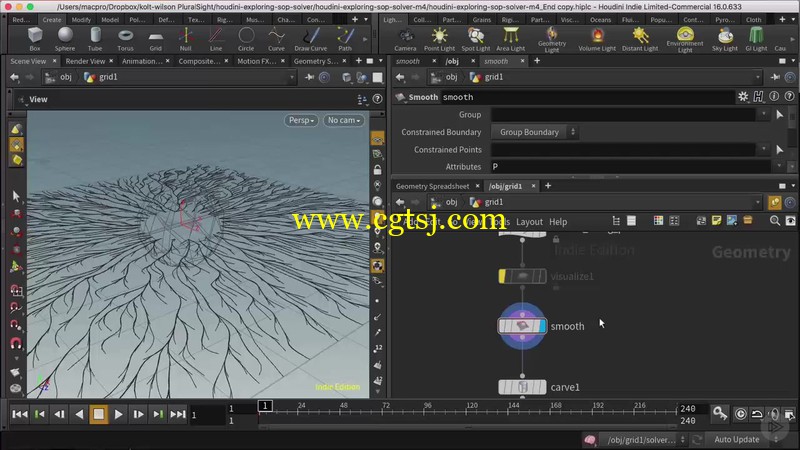Select the smooth node in network

point(522,326)
